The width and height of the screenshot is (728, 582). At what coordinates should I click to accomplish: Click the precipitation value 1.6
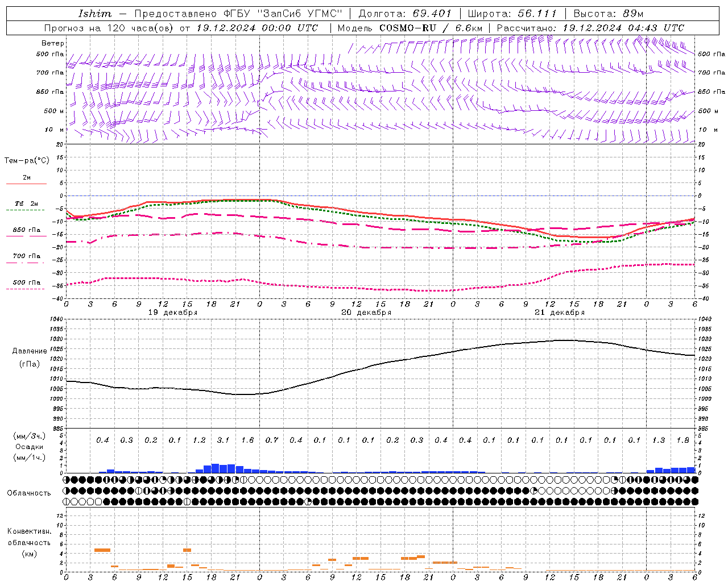pyautogui.click(x=247, y=440)
